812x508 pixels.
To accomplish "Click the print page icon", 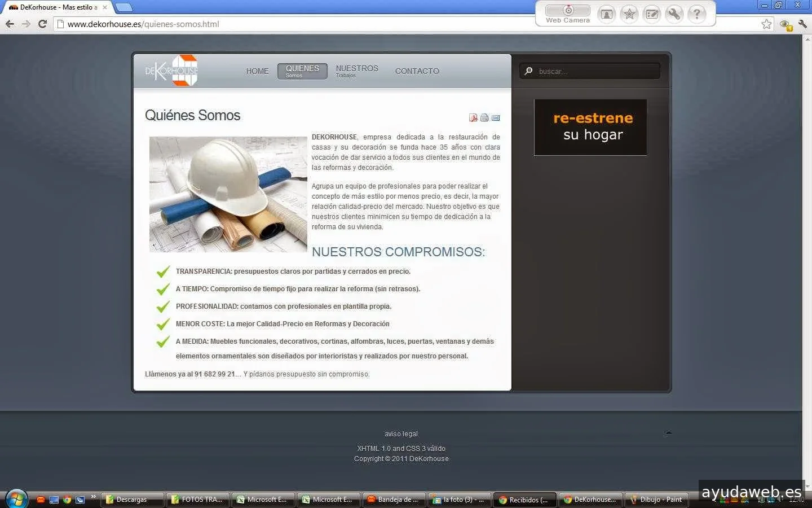I will [484, 118].
